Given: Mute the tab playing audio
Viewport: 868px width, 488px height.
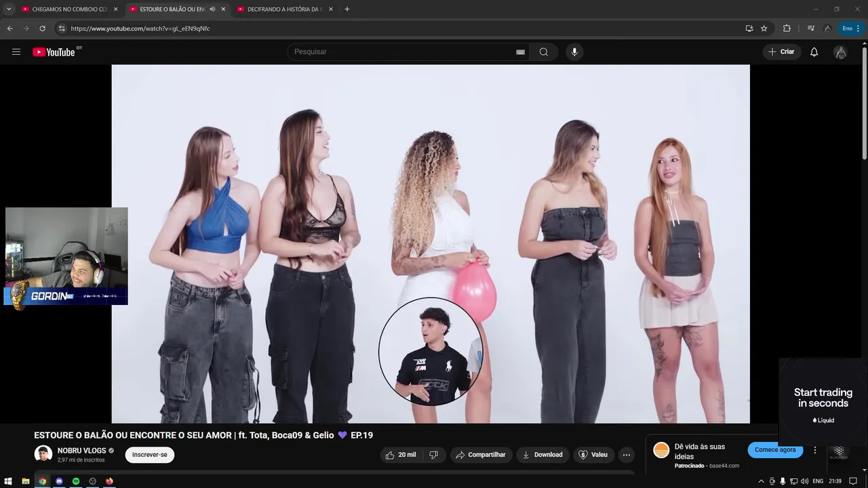Looking at the screenshot, I should coord(212,9).
